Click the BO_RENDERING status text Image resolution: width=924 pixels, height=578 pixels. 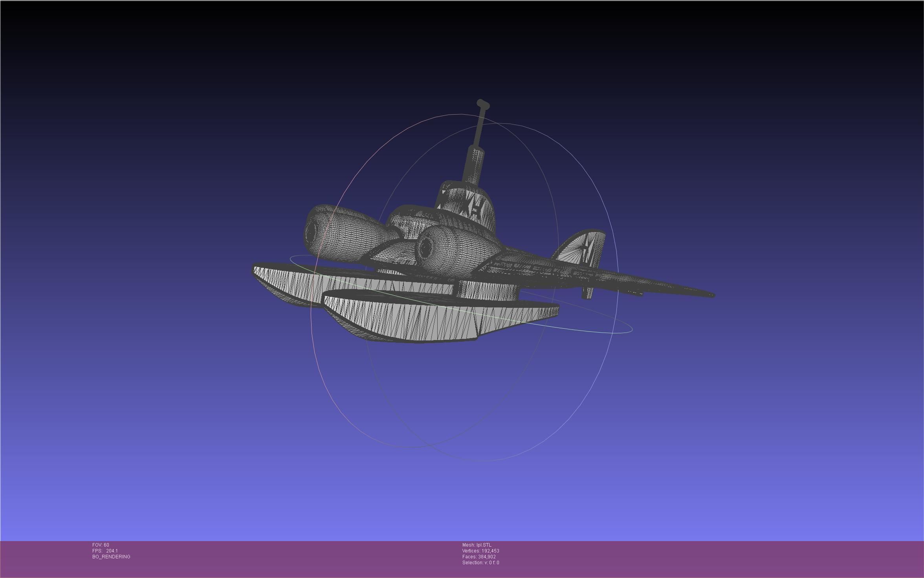point(111,557)
